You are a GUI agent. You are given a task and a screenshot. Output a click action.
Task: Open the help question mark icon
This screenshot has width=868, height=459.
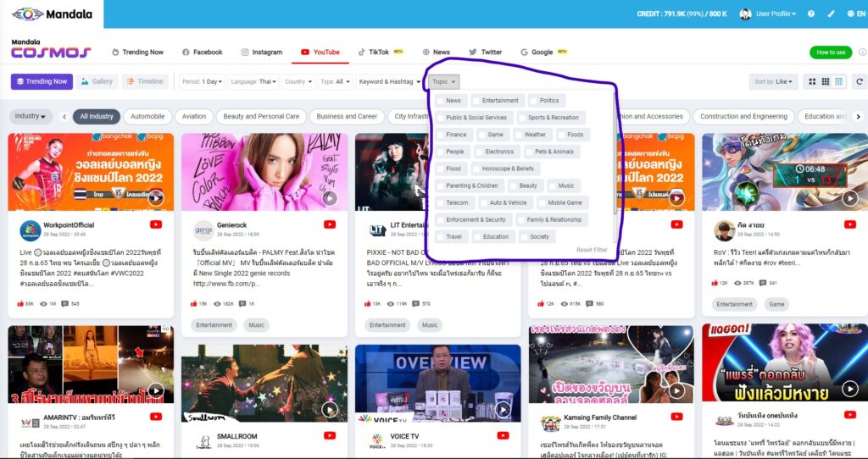tap(811, 14)
